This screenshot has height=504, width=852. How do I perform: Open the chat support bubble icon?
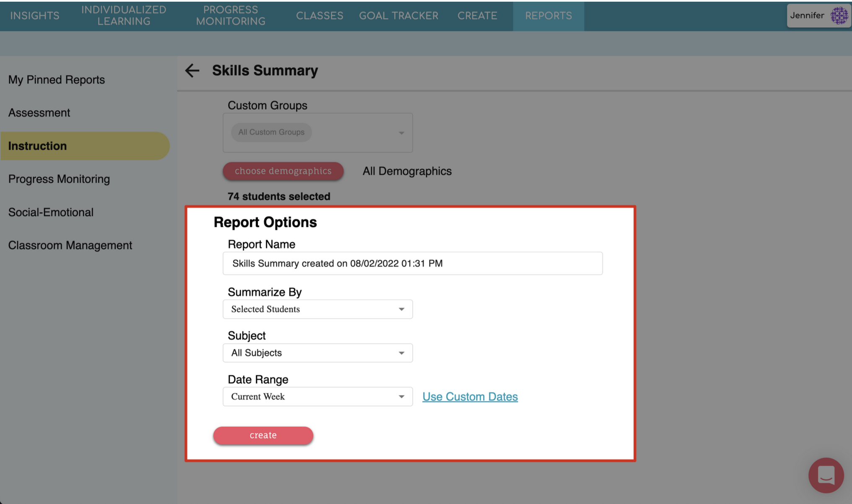pos(826,475)
